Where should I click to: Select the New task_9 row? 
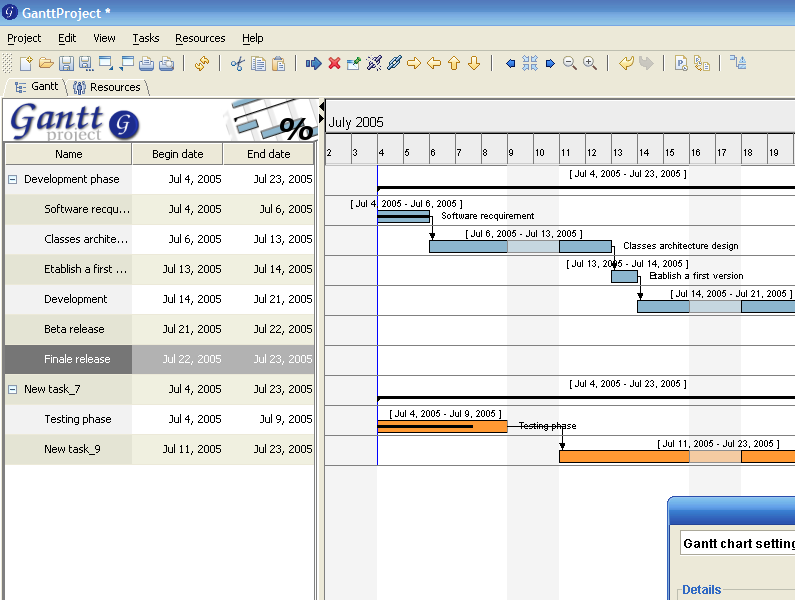160,449
